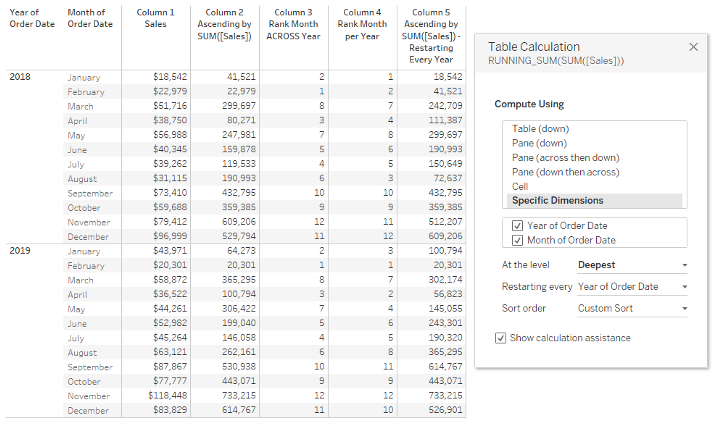Toggle Show calculation assistance checkbox

[500, 338]
